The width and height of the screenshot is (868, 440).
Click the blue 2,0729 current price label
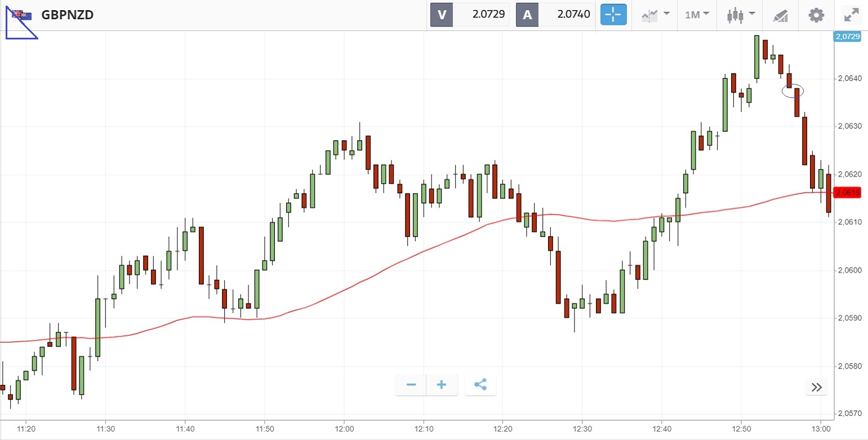click(847, 37)
